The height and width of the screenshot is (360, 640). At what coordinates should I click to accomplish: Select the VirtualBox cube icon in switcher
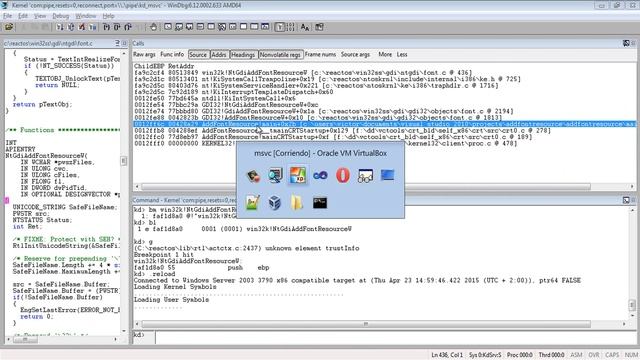275,203
